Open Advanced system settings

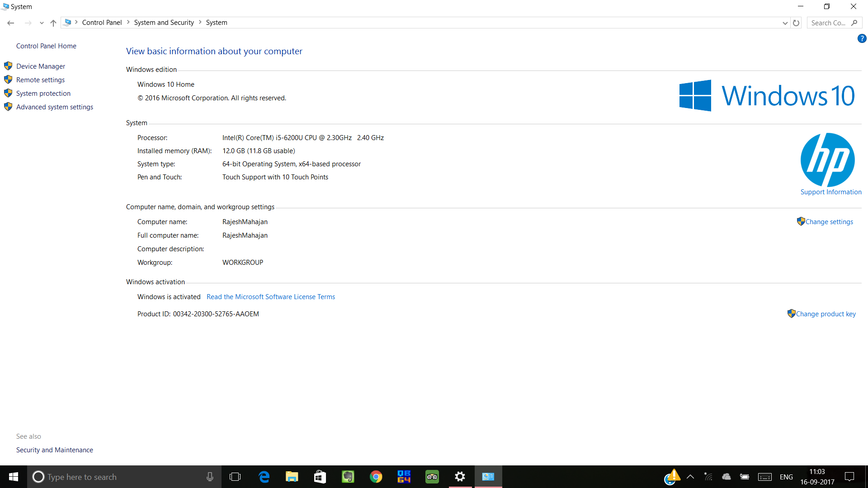55,107
